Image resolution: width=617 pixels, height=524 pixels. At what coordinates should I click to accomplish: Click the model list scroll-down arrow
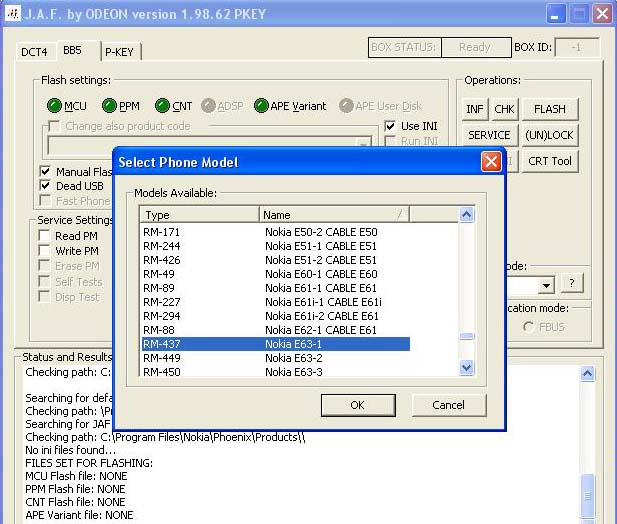(x=467, y=368)
